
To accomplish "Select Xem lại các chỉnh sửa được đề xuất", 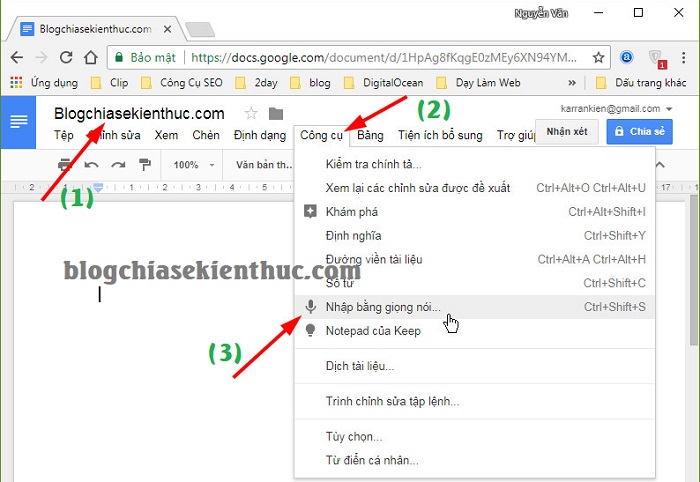I will click(x=475, y=188).
